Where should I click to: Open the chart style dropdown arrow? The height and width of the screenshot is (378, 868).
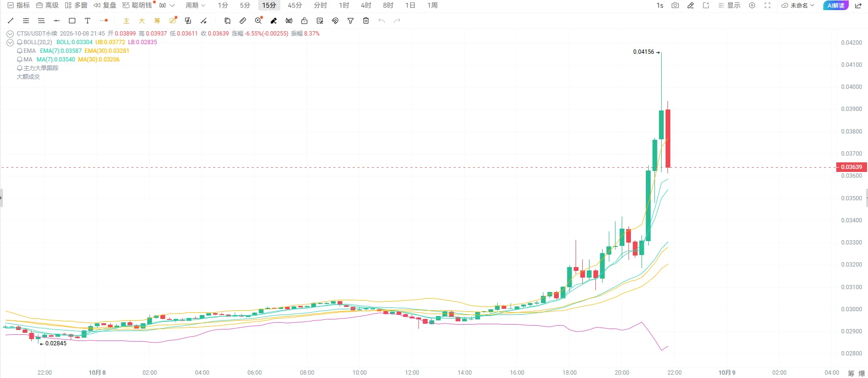point(172,5)
